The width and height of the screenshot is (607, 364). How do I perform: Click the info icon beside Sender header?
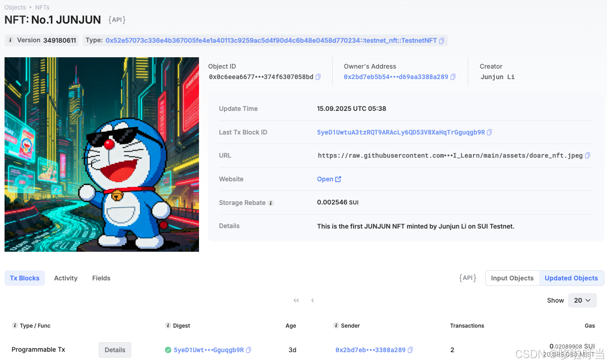coord(336,325)
